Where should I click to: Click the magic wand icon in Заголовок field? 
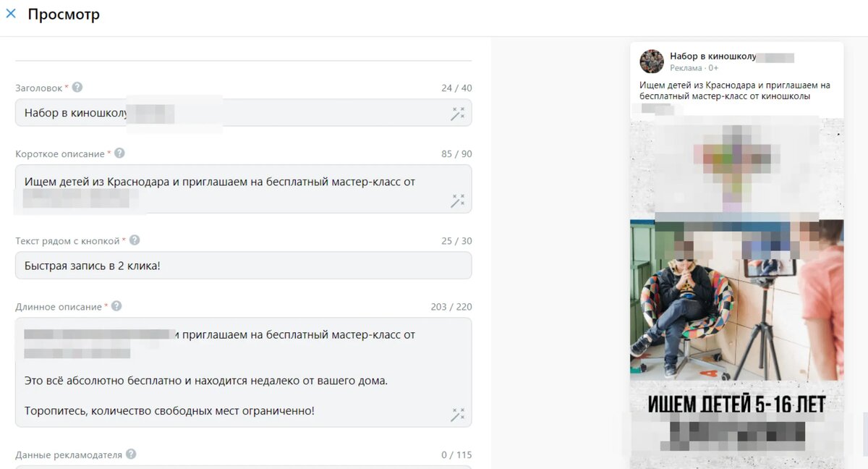click(x=458, y=114)
